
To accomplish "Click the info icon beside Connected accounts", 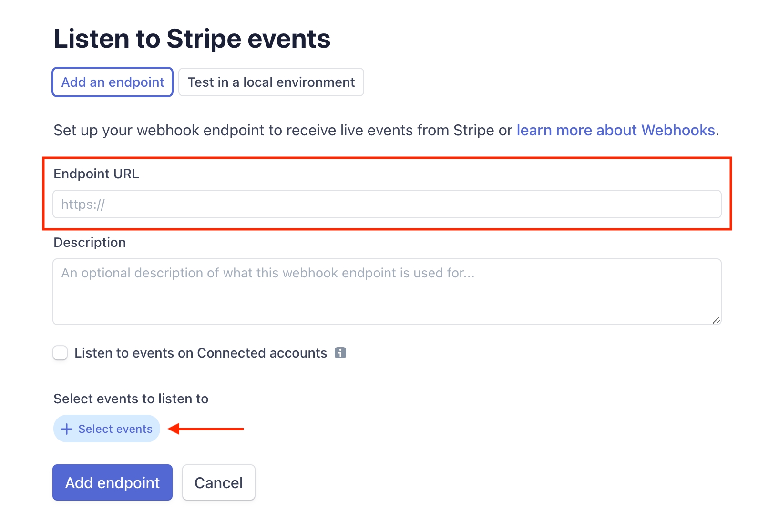I will coord(340,353).
